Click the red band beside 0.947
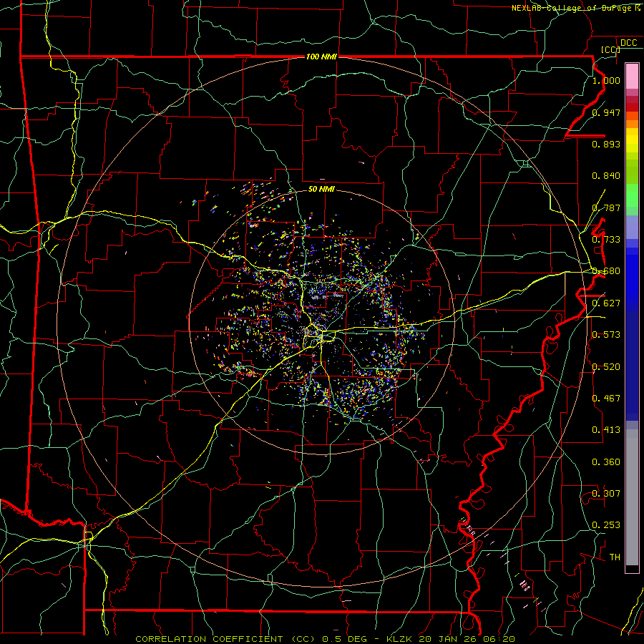 632,107
